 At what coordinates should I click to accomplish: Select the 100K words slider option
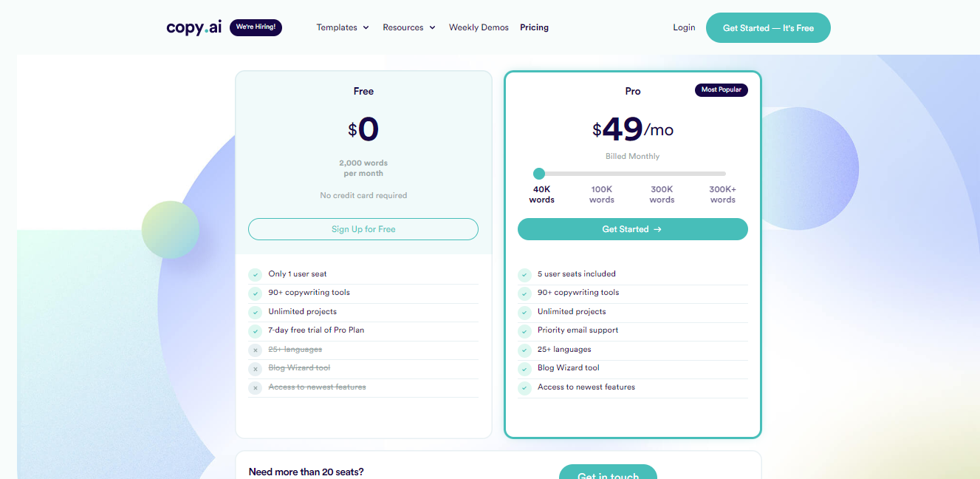point(601,194)
